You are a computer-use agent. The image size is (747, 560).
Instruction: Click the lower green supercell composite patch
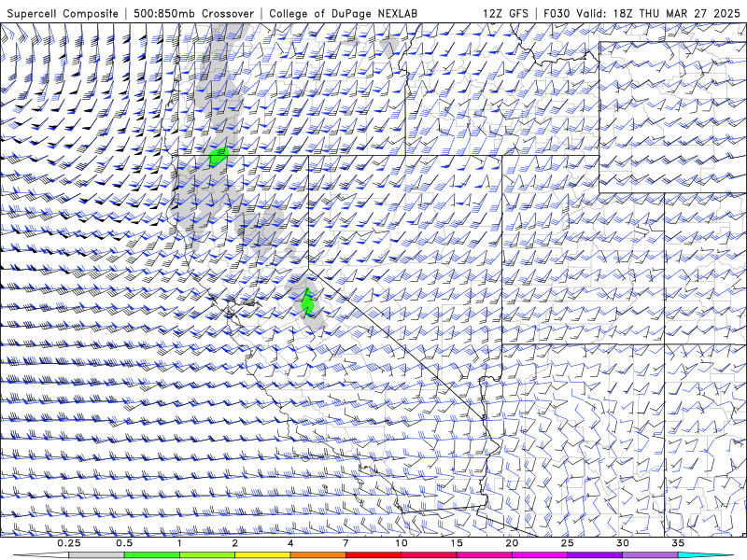point(308,302)
